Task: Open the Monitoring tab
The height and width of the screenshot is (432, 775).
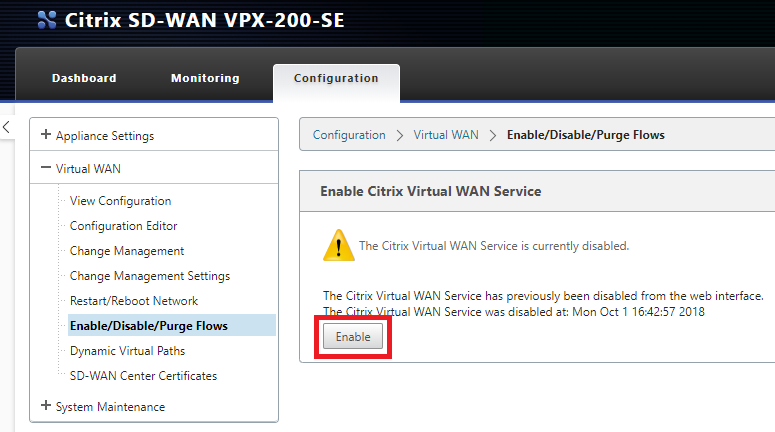Action: coord(205,78)
